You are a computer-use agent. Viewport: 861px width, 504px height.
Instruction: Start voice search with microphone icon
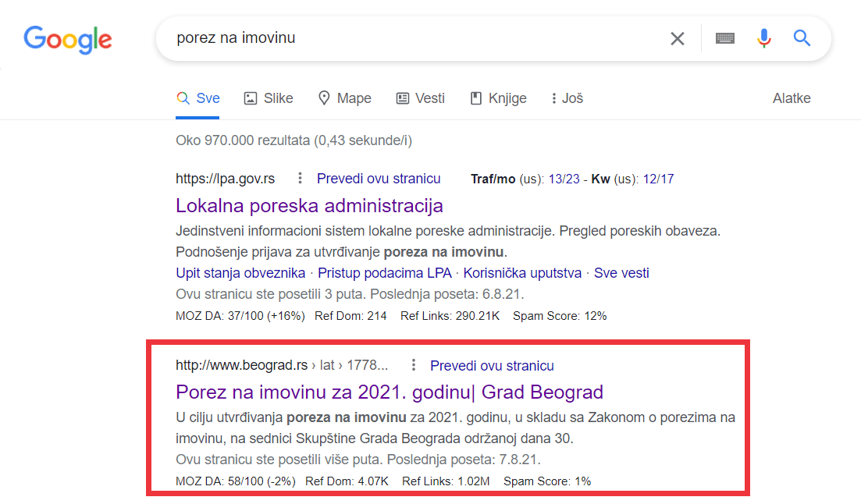763,38
